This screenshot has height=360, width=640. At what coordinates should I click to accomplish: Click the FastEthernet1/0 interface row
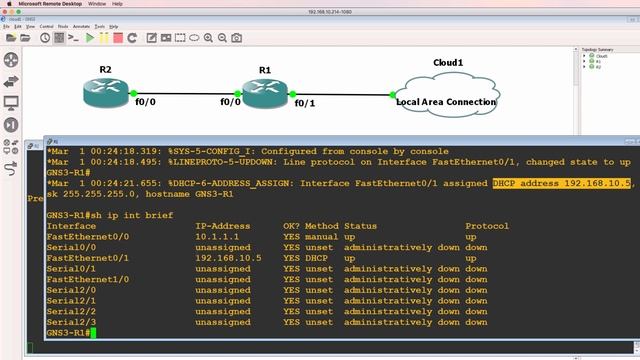coord(267,279)
